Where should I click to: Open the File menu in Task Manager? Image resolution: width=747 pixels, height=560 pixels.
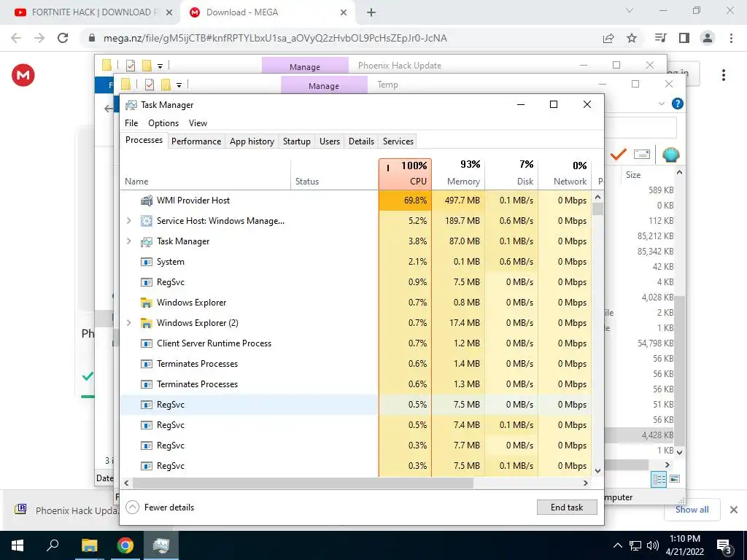click(131, 122)
